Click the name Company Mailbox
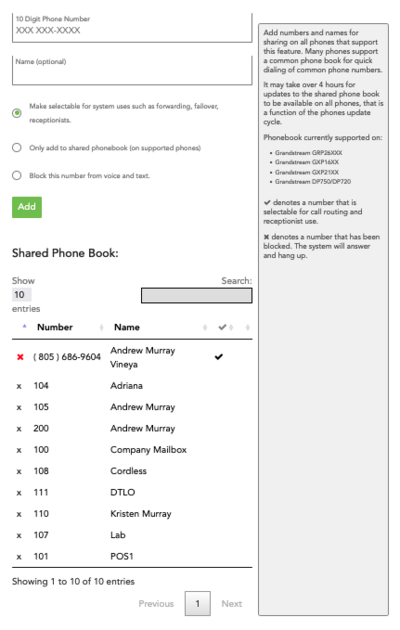This screenshot has height=630, width=400. [x=148, y=450]
